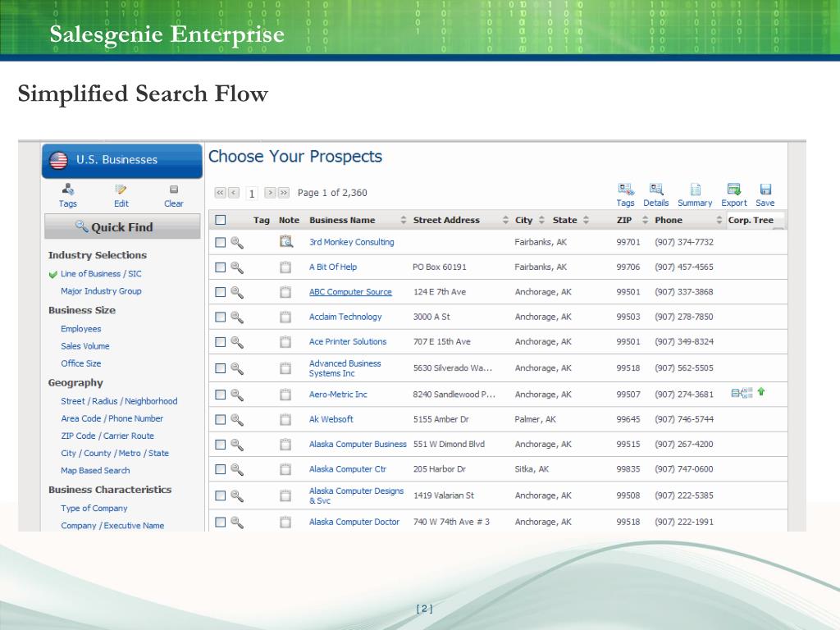Toggle select-all checkbox in table header

click(220, 220)
